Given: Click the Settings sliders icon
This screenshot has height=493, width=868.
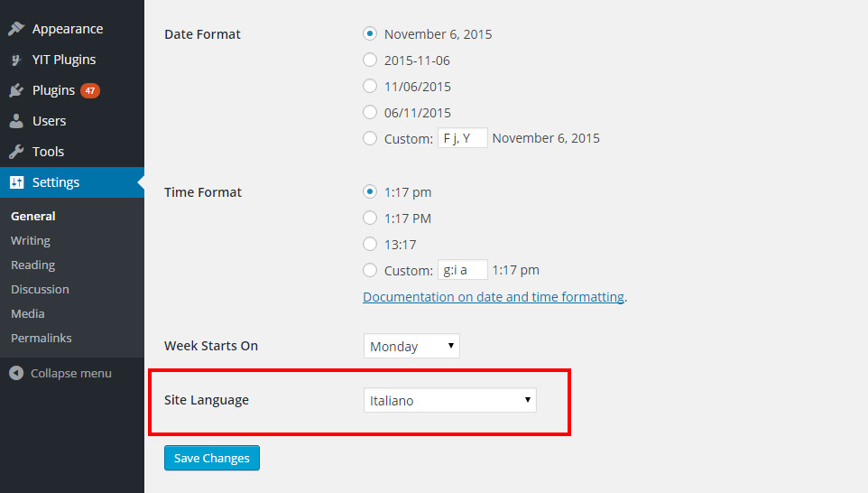Looking at the screenshot, I should coord(16,182).
